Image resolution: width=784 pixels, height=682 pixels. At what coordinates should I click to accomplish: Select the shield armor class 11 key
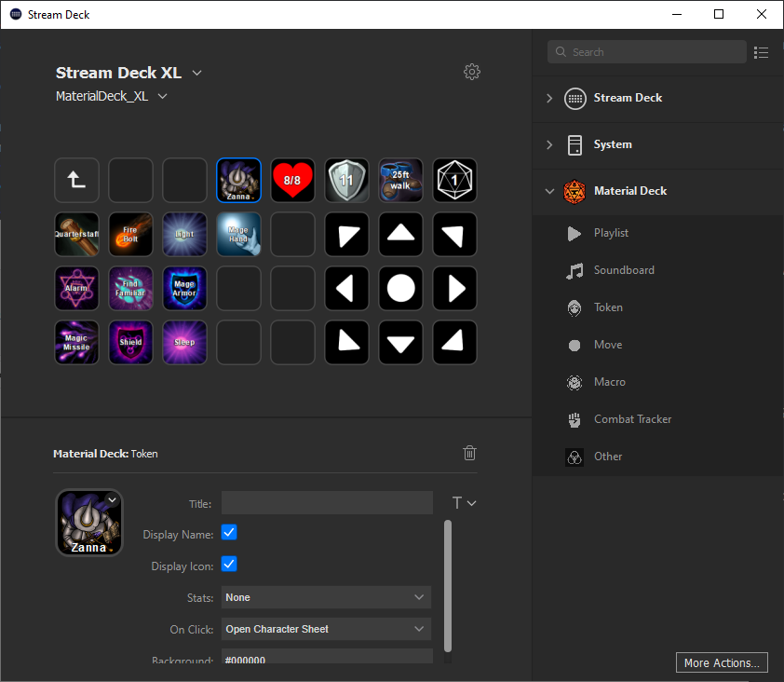click(x=346, y=180)
